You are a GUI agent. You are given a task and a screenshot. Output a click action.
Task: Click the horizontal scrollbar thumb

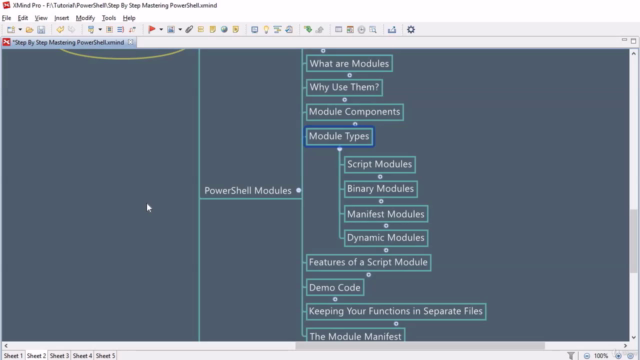click(420, 346)
